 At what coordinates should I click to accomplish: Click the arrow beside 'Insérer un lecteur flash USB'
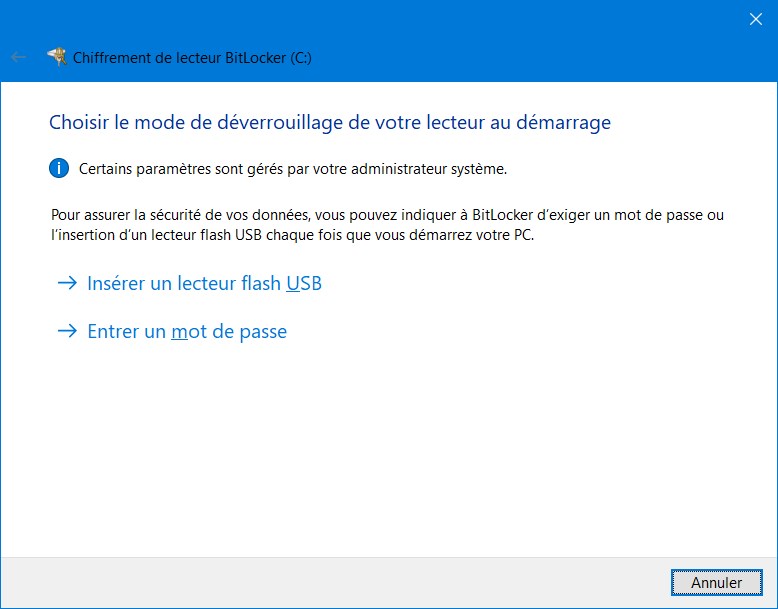click(67, 283)
